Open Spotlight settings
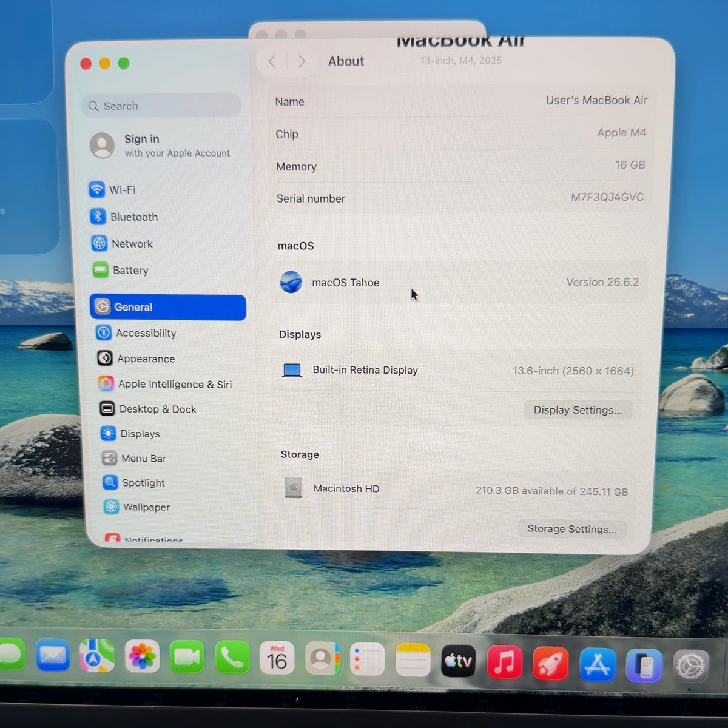The width and height of the screenshot is (728, 728). pos(135,482)
